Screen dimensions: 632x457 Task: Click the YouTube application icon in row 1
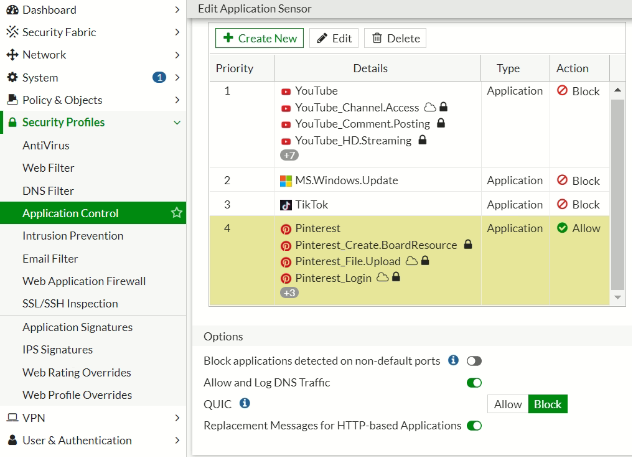[x=286, y=91]
